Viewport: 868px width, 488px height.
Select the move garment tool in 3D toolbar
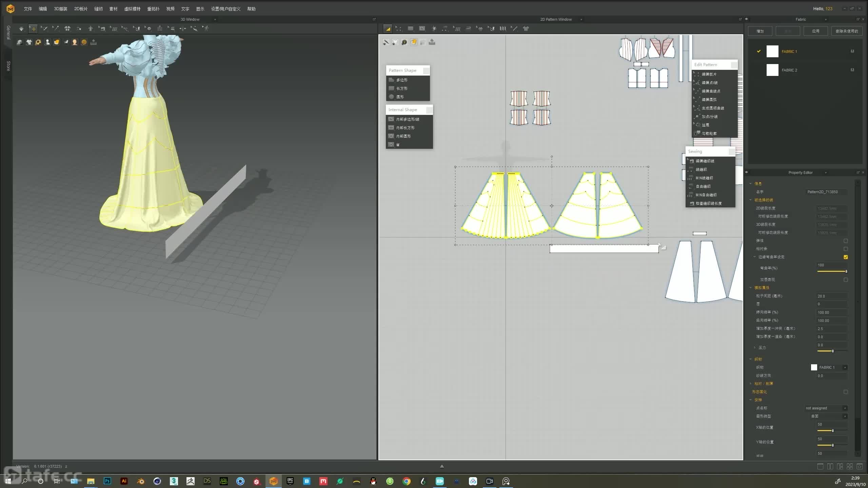[x=33, y=29]
